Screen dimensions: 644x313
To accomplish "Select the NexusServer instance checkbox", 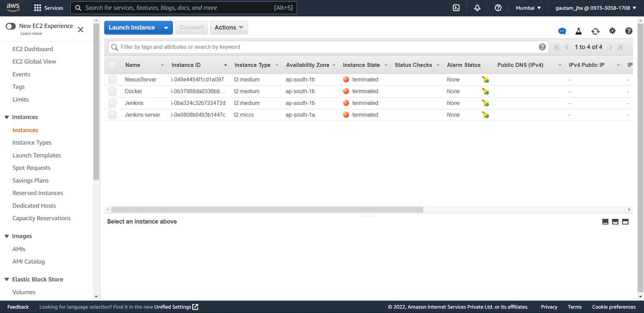I will [x=112, y=80].
